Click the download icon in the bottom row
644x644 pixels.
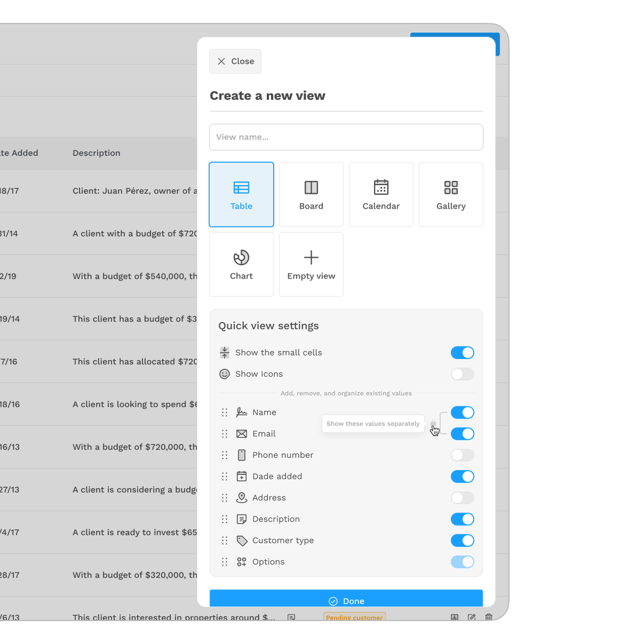(x=455, y=617)
